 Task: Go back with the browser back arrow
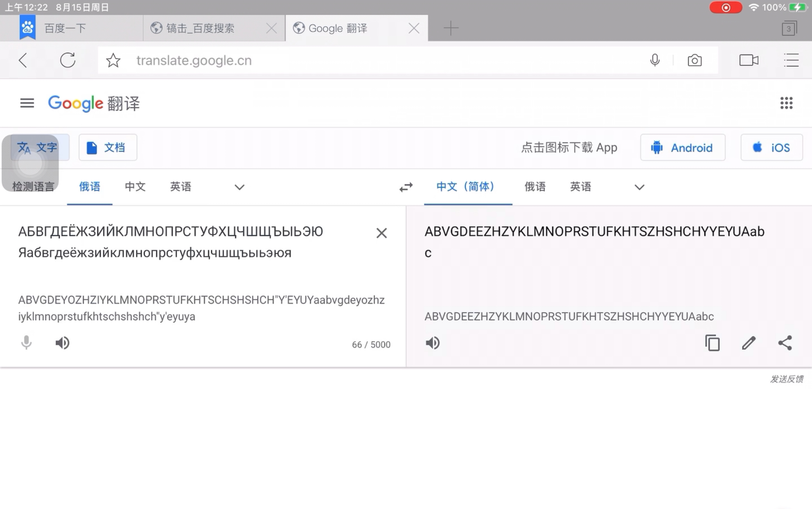(x=23, y=60)
